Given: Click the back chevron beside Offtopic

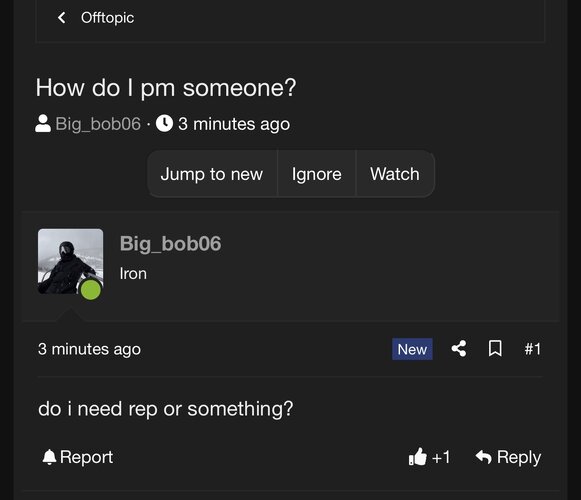Looking at the screenshot, I should coord(62,17).
